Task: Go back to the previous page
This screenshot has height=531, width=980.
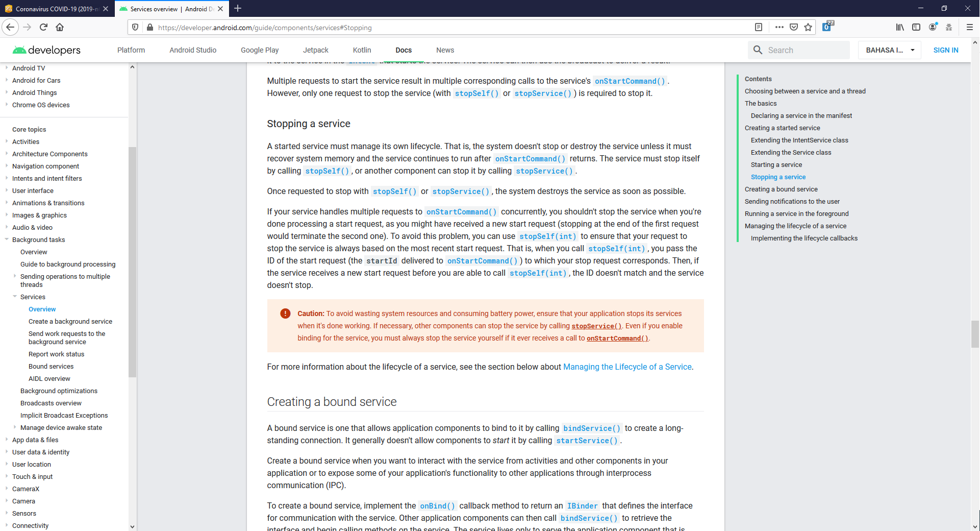Action: [10, 27]
